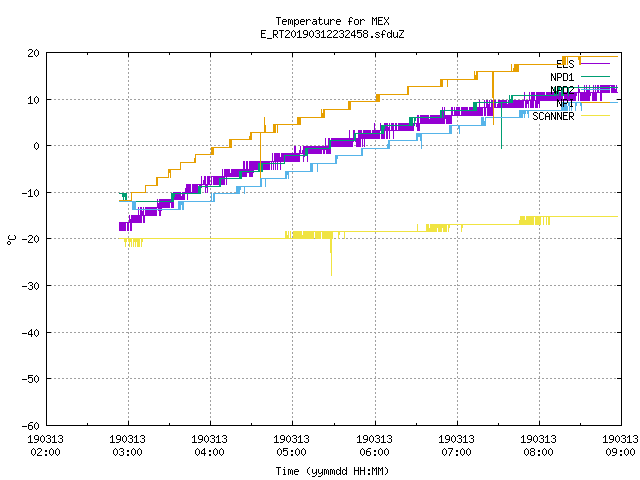640x480 pixels.
Task: Click the purple ELS legend line sample
Action: 595,64
